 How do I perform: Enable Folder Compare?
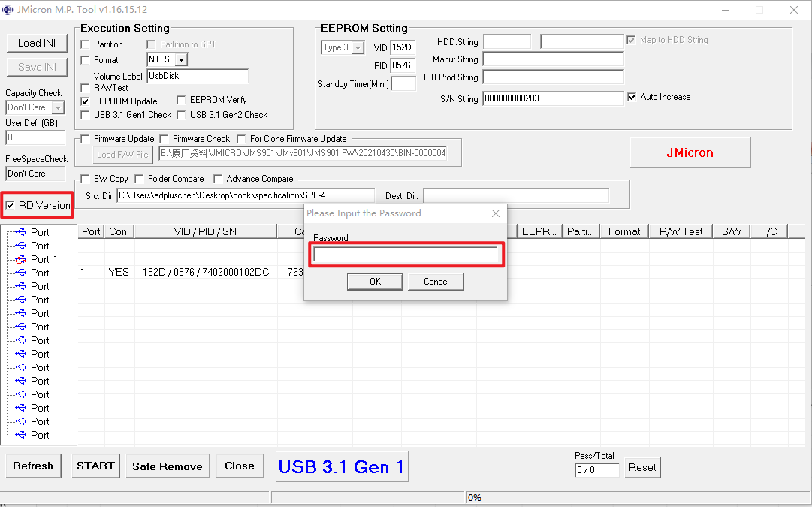click(x=139, y=179)
